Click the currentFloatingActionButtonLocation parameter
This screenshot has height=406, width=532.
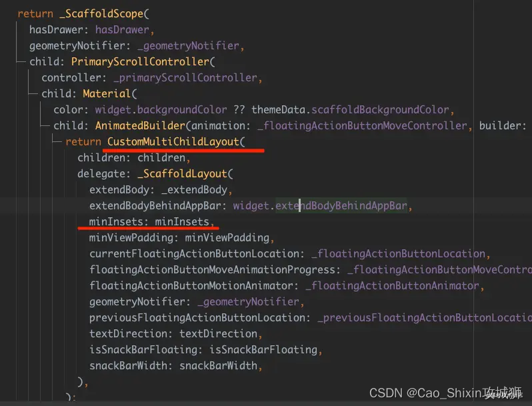tap(194, 254)
